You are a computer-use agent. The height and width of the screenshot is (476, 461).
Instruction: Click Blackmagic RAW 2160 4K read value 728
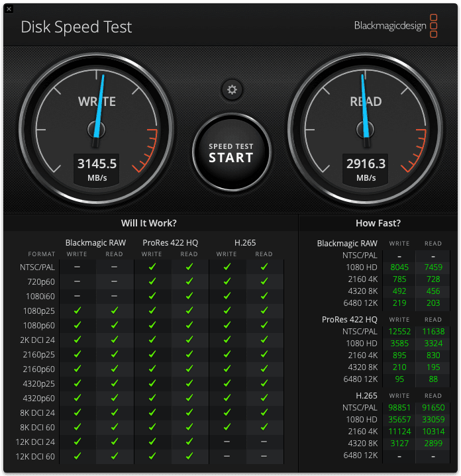point(433,279)
